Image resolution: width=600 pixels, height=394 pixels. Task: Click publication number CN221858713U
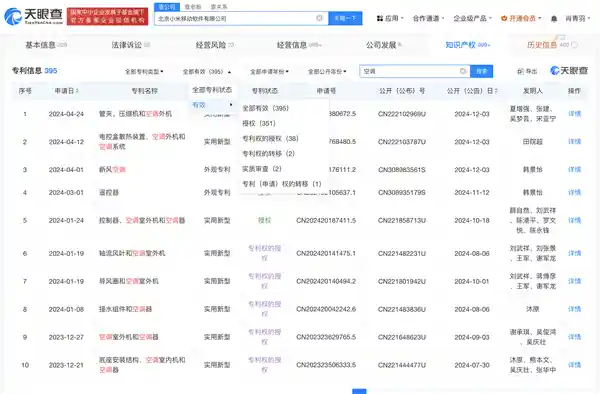401,220
